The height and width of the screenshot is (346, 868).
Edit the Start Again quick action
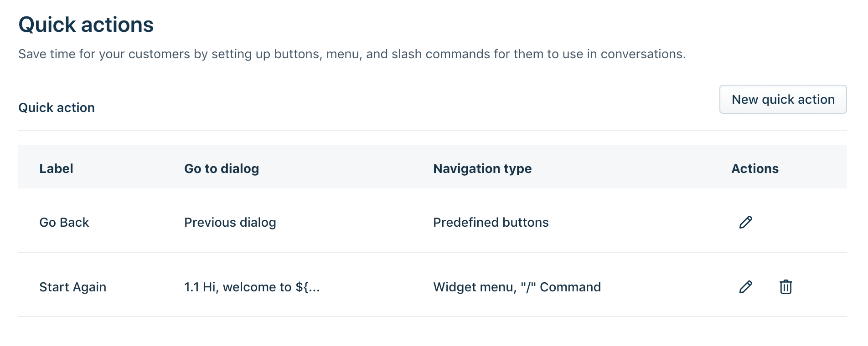pos(745,287)
